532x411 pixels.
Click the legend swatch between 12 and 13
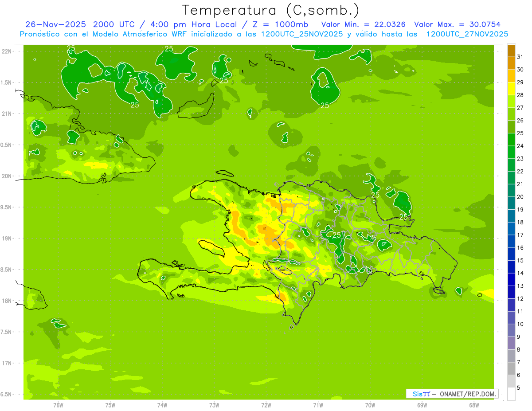pos(511,292)
